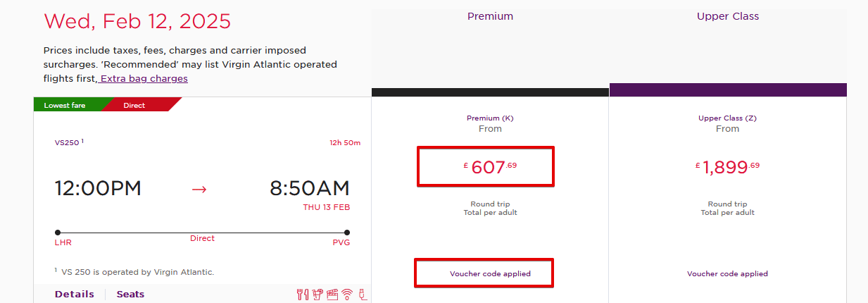Screen dimensions: 868x303
Task: Click the Lowest fare green badge
Action: point(65,105)
